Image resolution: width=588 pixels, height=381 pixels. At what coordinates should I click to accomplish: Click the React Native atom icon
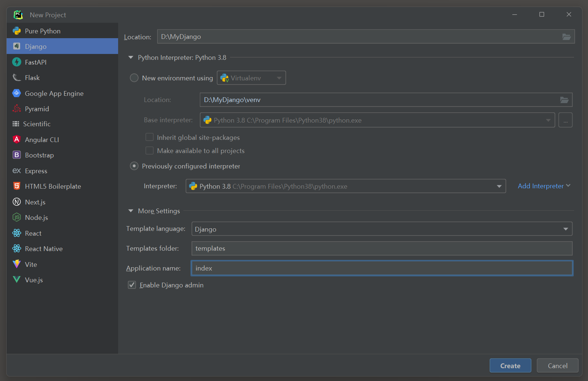tap(17, 248)
